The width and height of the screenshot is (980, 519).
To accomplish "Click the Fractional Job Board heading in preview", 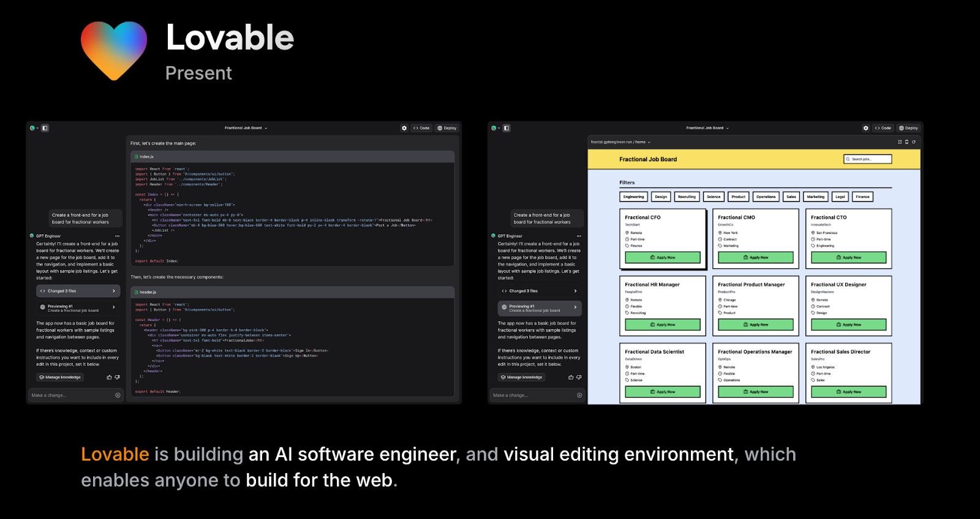I will (648, 159).
